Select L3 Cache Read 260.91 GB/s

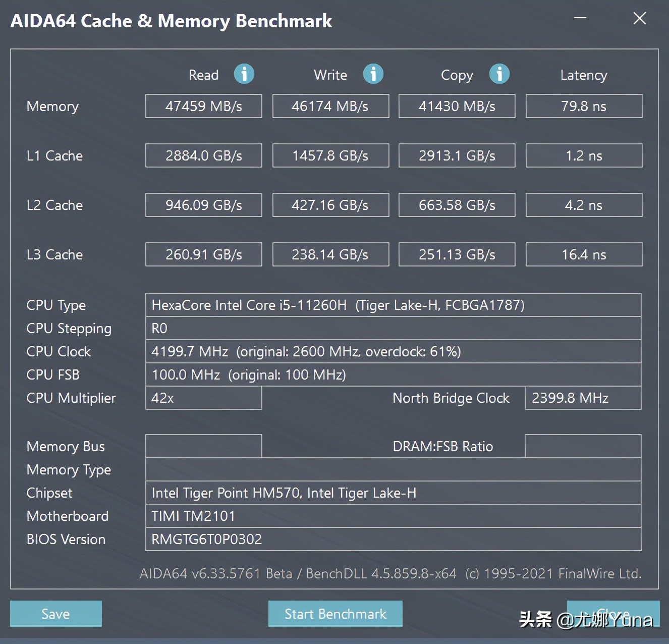click(204, 254)
